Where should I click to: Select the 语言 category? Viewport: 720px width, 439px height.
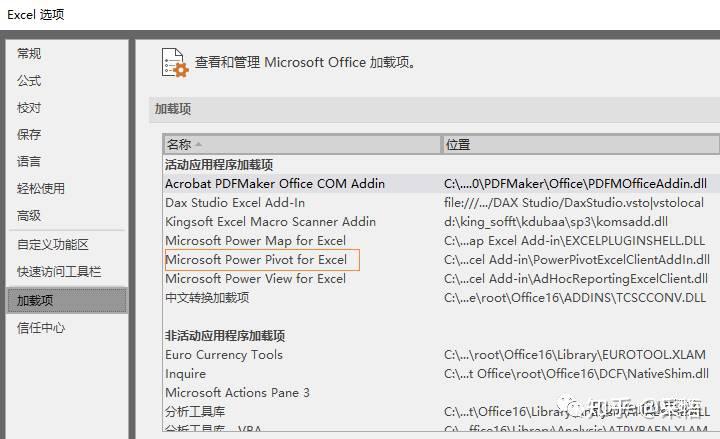(x=30, y=161)
